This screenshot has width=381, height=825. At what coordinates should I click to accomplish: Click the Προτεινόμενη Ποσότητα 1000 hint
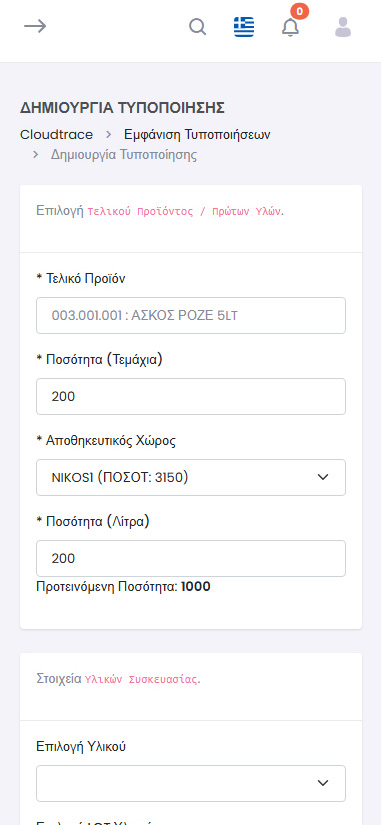point(123,587)
